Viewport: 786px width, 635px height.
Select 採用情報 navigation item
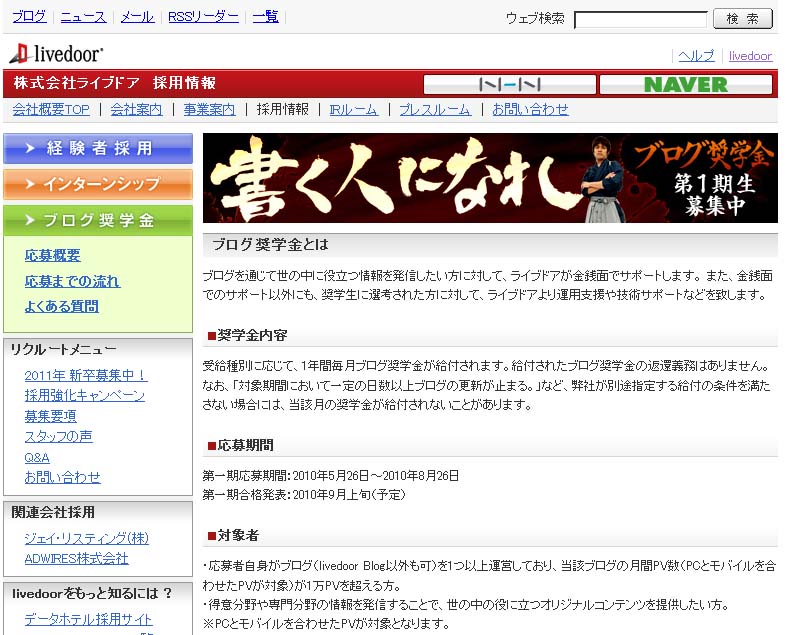(x=283, y=109)
